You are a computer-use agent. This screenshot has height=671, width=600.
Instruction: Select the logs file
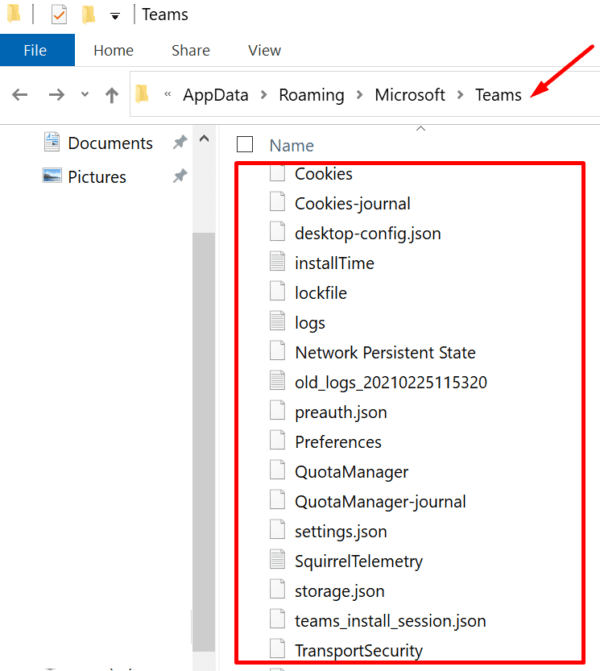tap(310, 323)
